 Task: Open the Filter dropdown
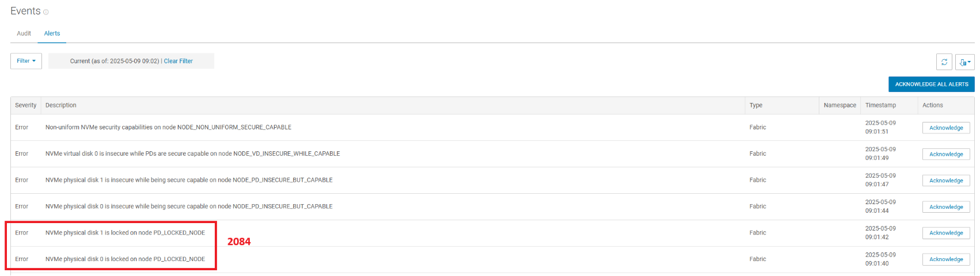click(x=26, y=61)
